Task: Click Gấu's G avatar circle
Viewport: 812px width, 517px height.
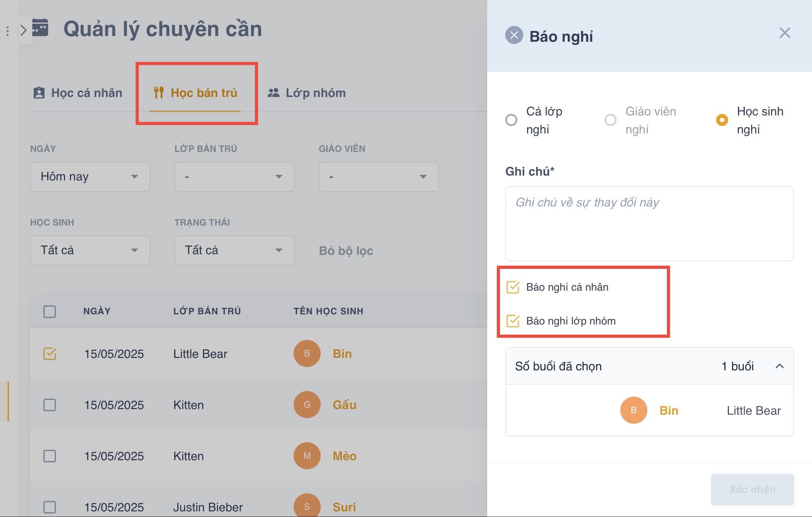Action: (x=307, y=405)
